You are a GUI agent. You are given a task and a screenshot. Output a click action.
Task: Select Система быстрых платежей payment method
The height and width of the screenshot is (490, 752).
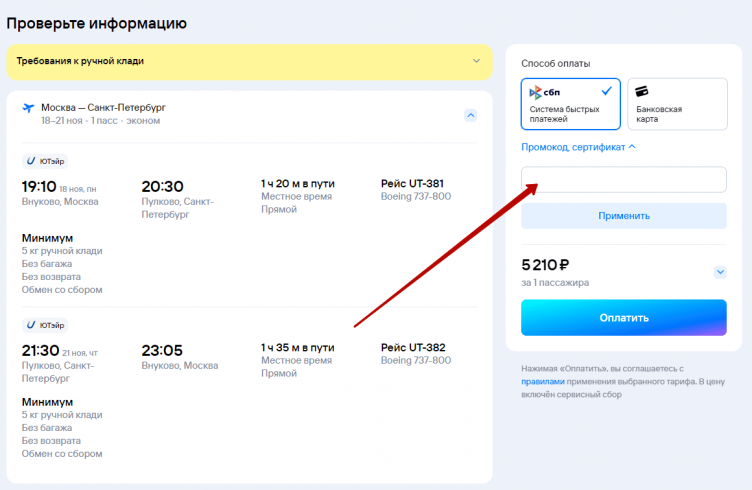pos(570,104)
